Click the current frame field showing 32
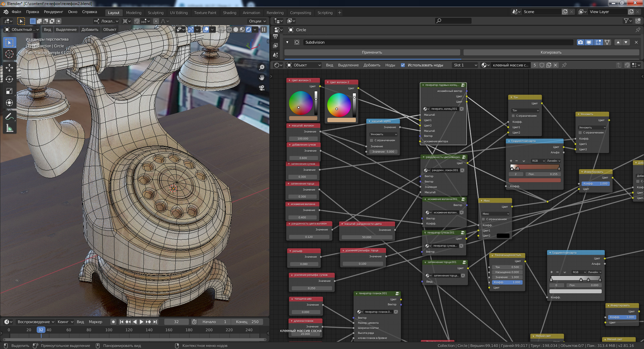The width and height of the screenshot is (644, 349). click(176, 322)
